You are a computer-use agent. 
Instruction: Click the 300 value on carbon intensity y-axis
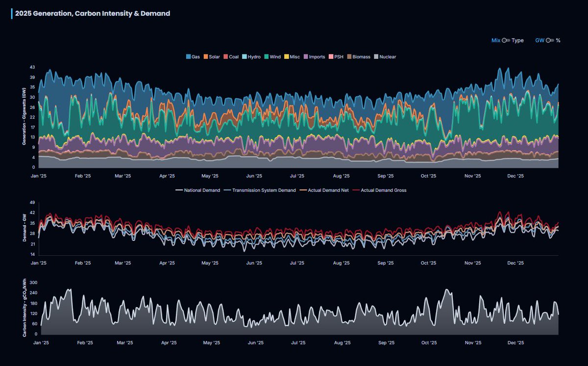tap(34, 283)
